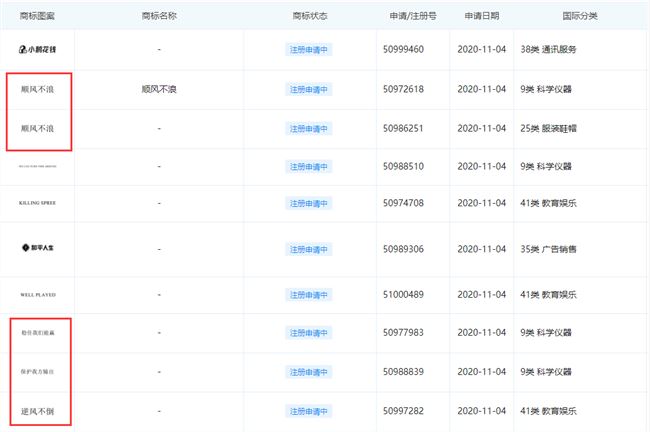The height and width of the screenshot is (432, 650).
Task: Click the 注册申请中 status badge for 50989306
Action: (x=308, y=250)
